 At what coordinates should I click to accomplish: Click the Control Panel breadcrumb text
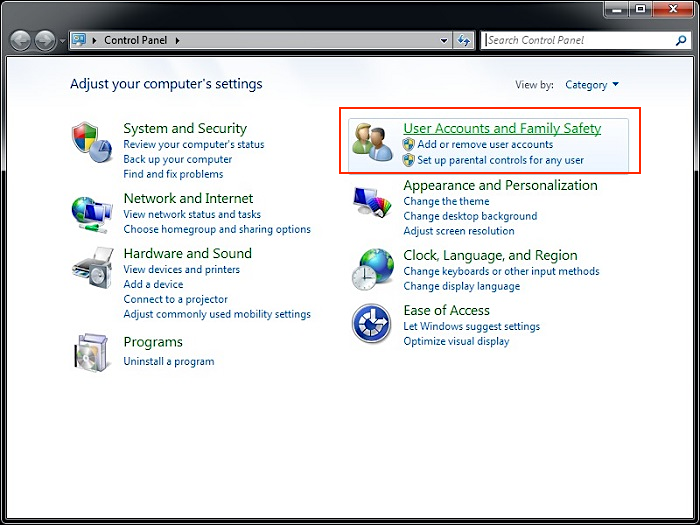(x=136, y=40)
